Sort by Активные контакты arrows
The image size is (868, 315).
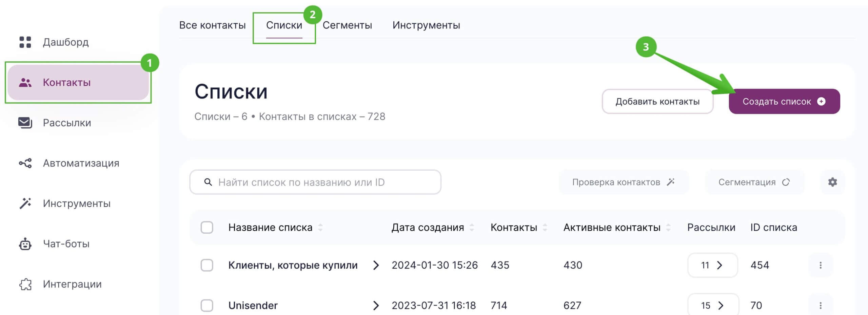click(668, 227)
